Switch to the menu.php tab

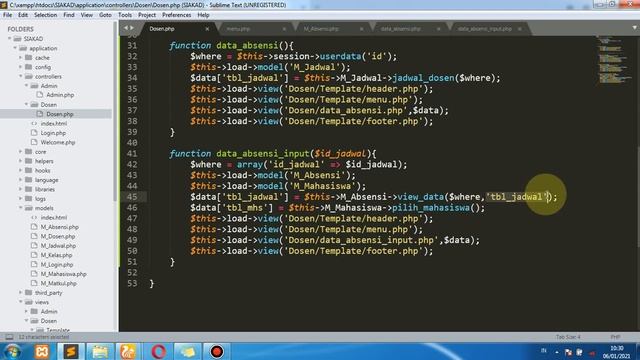pyautogui.click(x=238, y=29)
